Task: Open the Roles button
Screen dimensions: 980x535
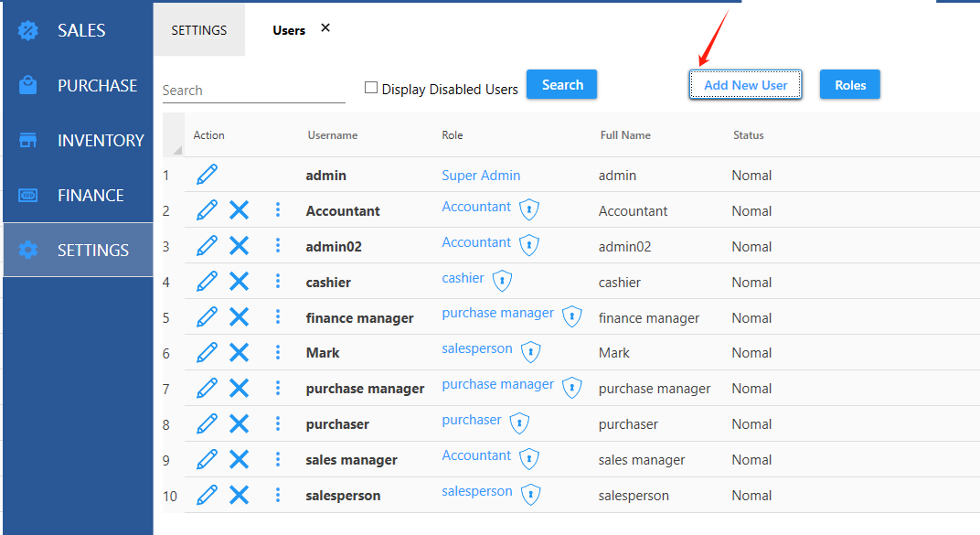Action: click(x=849, y=85)
